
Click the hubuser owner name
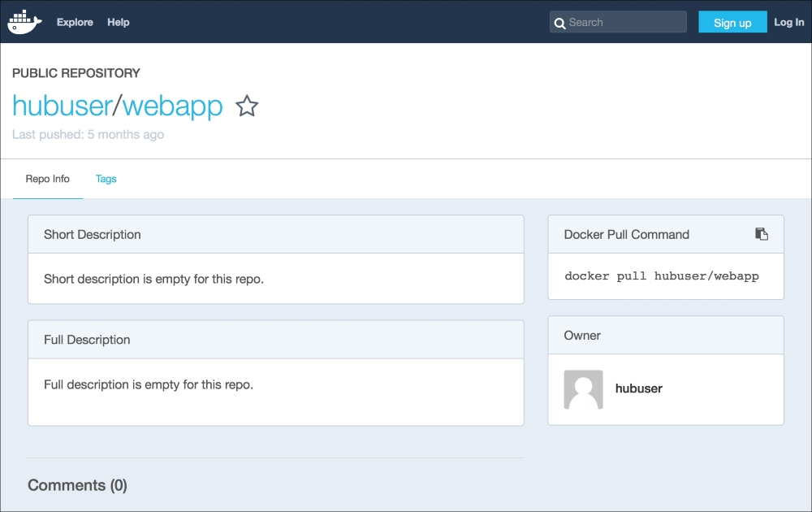638,388
